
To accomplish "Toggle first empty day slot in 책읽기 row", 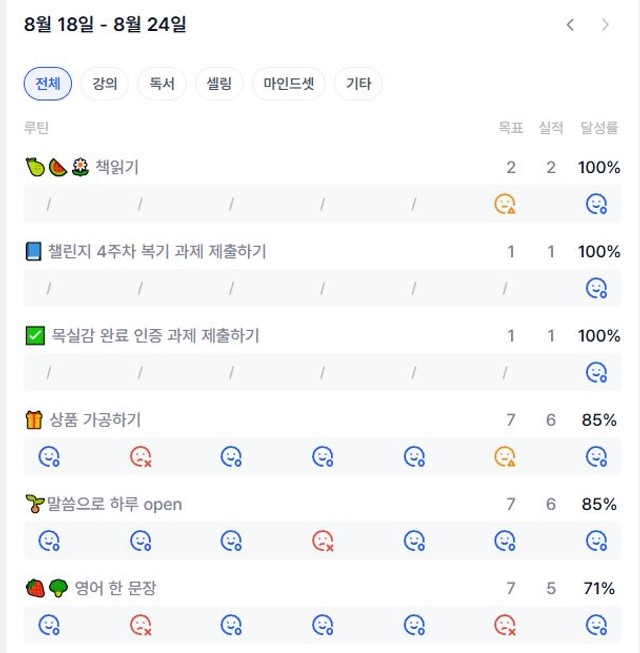I will [49, 204].
